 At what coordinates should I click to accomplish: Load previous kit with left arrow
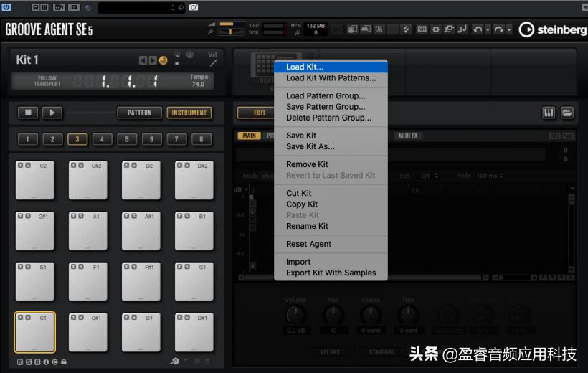143,60
